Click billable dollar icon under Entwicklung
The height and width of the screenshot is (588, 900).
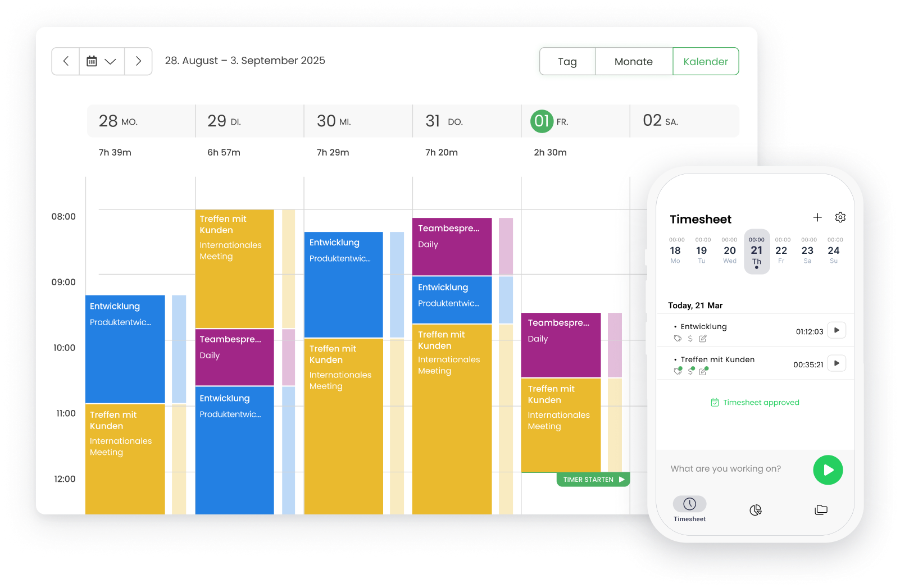click(690, 339)
